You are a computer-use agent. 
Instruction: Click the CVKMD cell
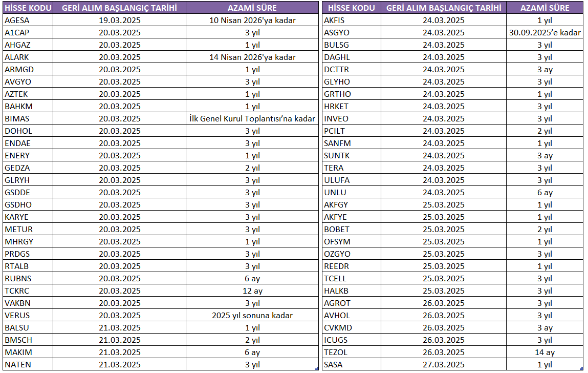point(352,328)
